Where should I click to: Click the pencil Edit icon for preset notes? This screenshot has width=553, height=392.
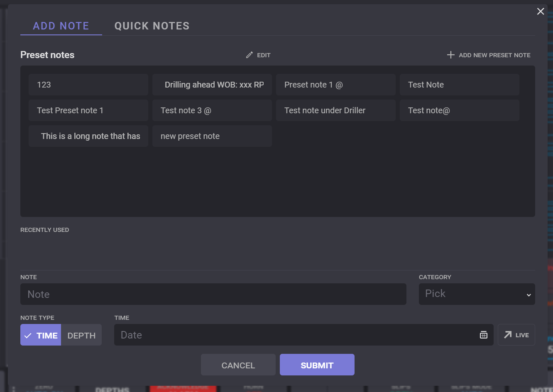[x=249, y=55]
